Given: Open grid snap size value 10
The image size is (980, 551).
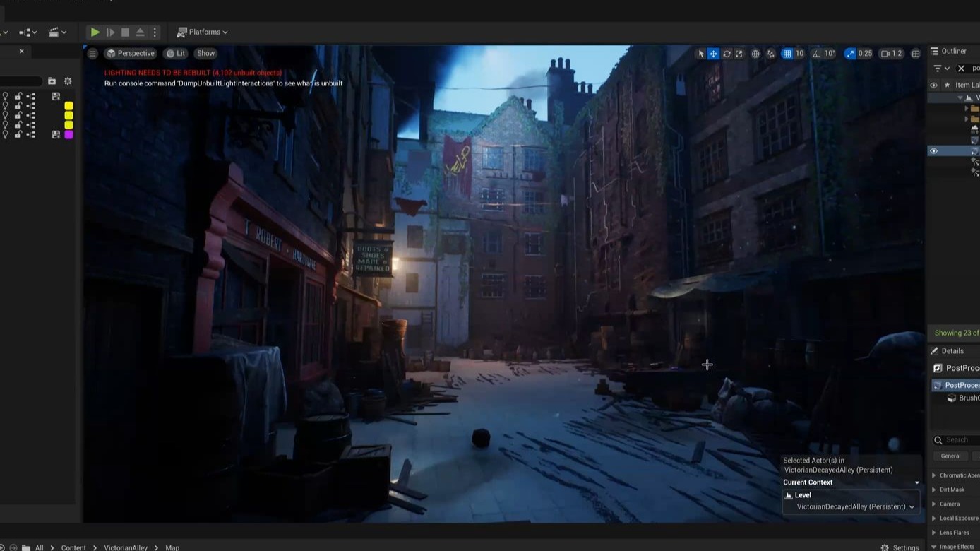Looking at the screenshot, I should point(800,54).
